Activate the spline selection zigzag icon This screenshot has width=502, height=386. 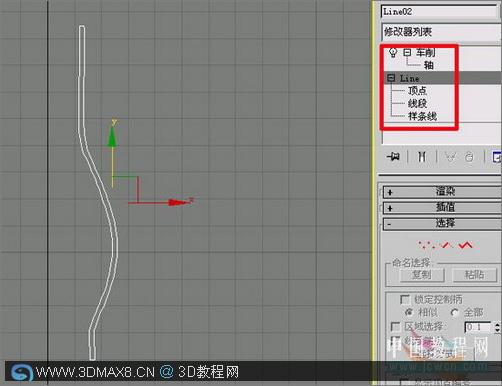point(465,245)
